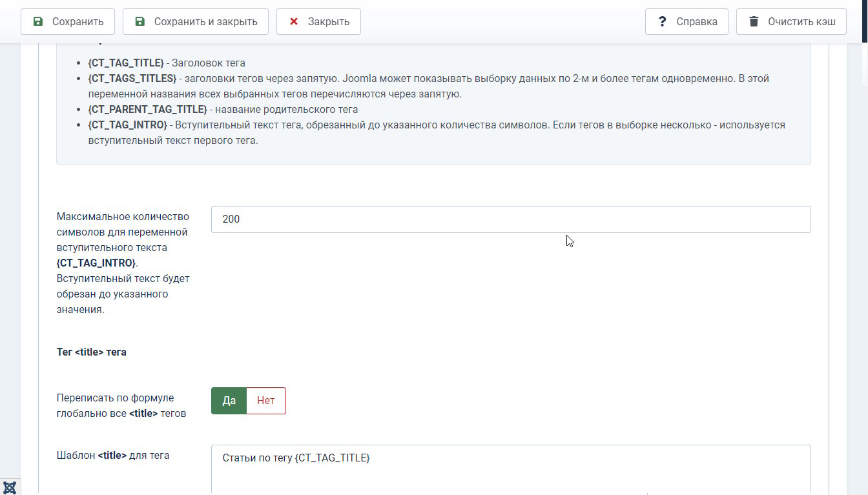Set title rewrite toggle to Да
Screen dimensions: 868x495
[x=229, y=401]
